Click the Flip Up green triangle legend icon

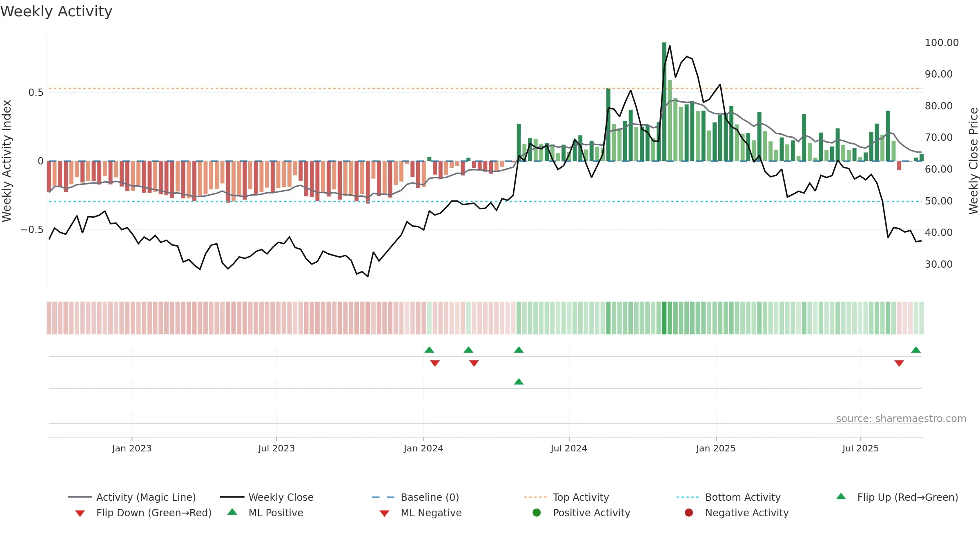click(841, 496)
